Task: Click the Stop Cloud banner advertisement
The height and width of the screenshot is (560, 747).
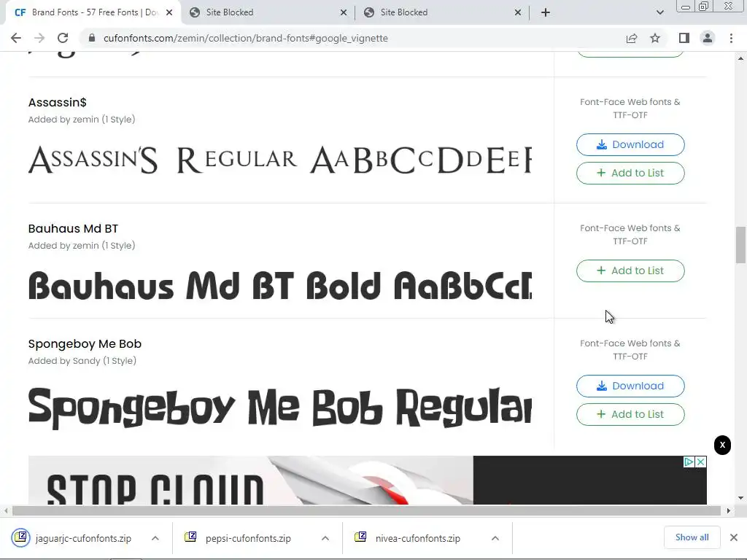Action: (368, 480)
